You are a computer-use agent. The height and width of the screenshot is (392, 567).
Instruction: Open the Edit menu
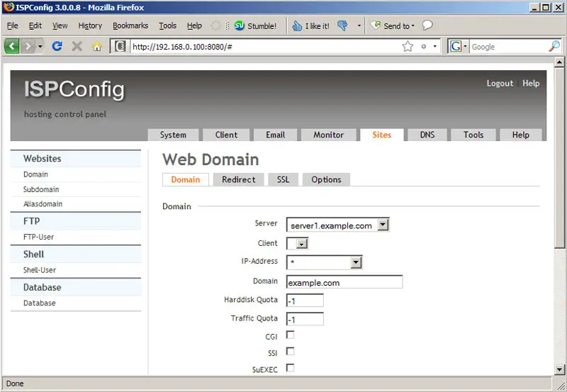pyautogui.click(x=35, y=26)
